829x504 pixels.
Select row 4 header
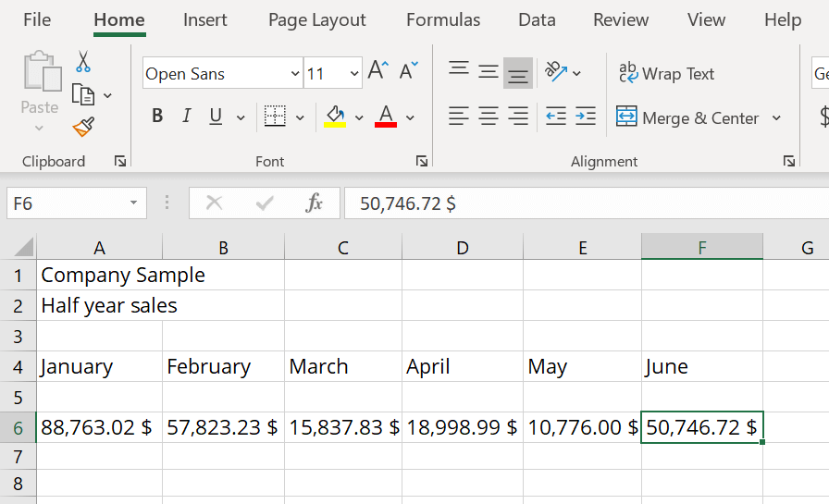[x=18, y=366]
